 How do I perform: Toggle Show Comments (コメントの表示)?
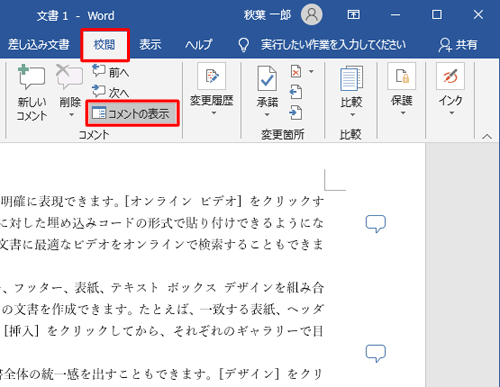[132, 114]
